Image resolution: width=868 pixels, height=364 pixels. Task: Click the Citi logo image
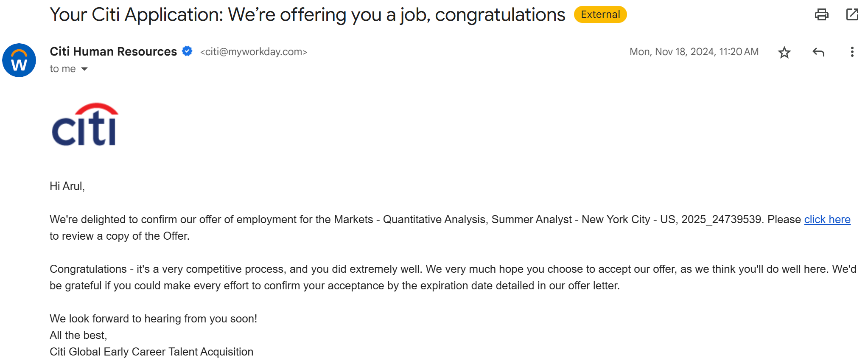[x=85, y=124]
